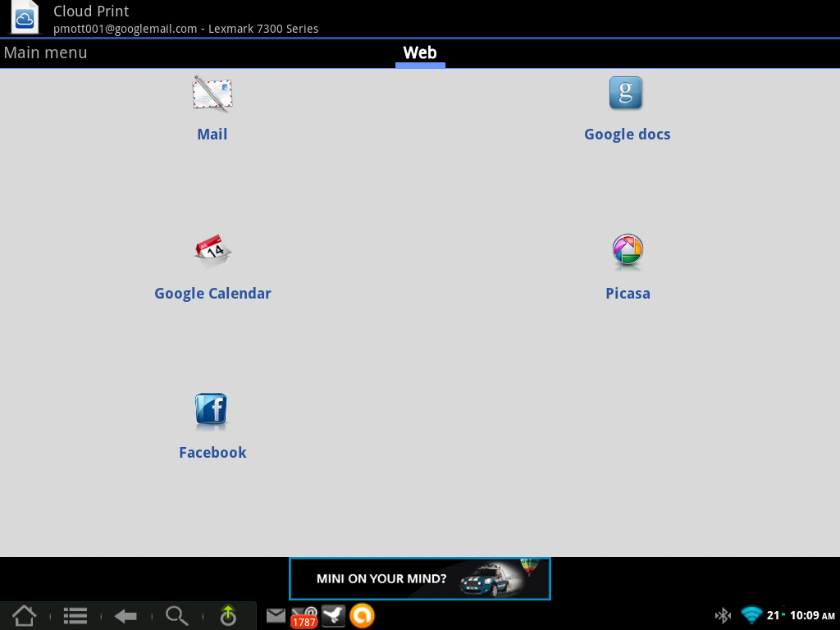Click the Cloud Print app icon

coord(24,18)
